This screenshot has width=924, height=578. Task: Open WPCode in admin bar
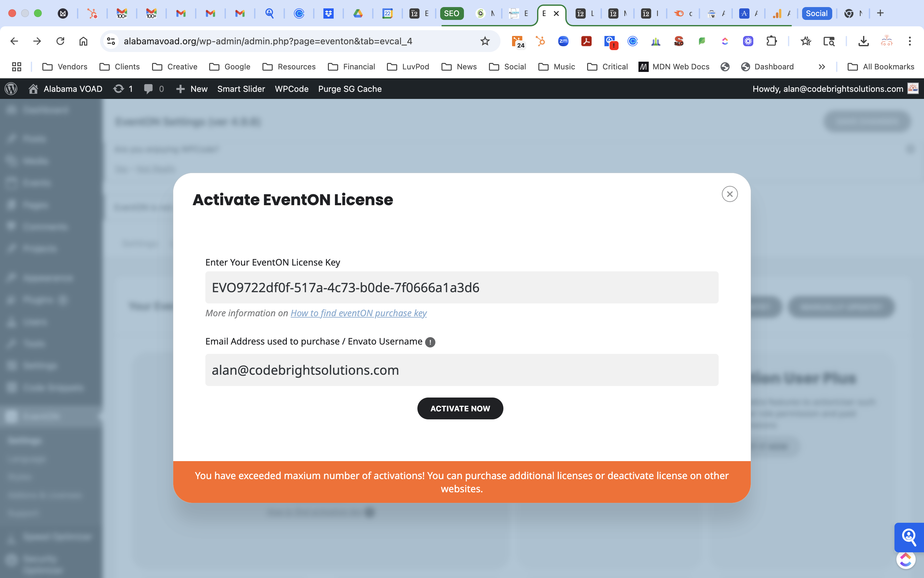(x=291, y=89)
